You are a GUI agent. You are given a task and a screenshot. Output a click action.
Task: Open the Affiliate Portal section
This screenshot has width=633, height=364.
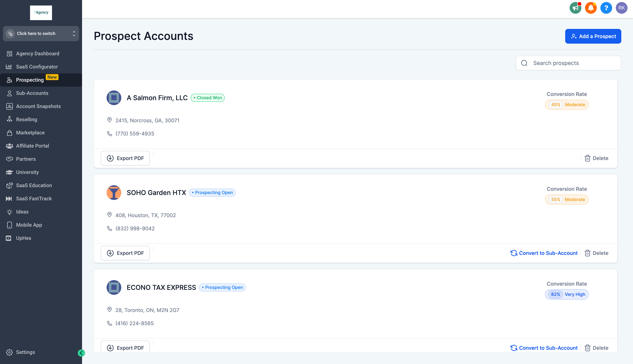(x=32, y=146)
